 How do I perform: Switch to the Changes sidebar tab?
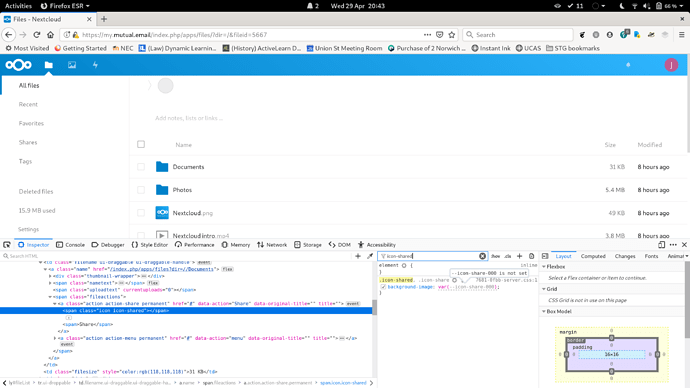625,256
